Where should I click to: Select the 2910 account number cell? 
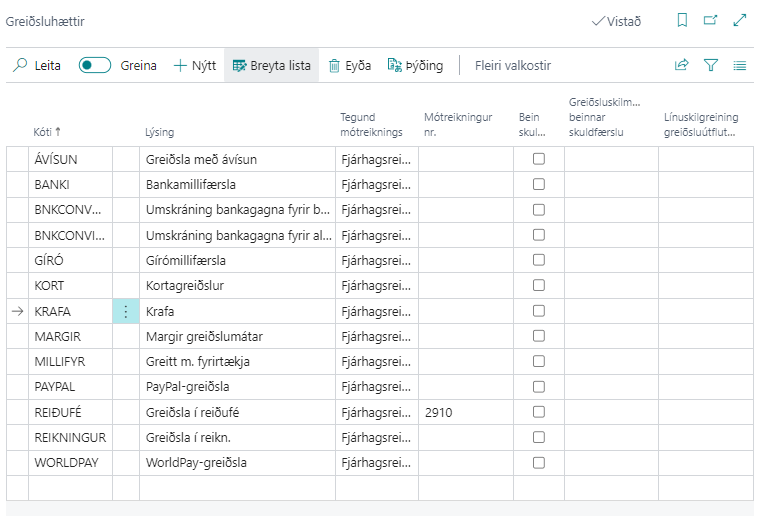point(465,412)
